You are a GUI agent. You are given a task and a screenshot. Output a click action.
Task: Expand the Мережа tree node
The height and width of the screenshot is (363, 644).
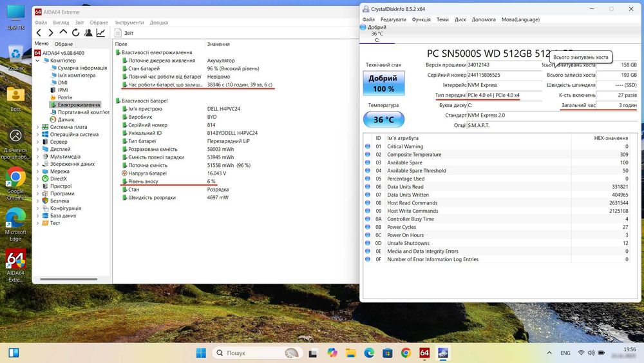point(38,172)
